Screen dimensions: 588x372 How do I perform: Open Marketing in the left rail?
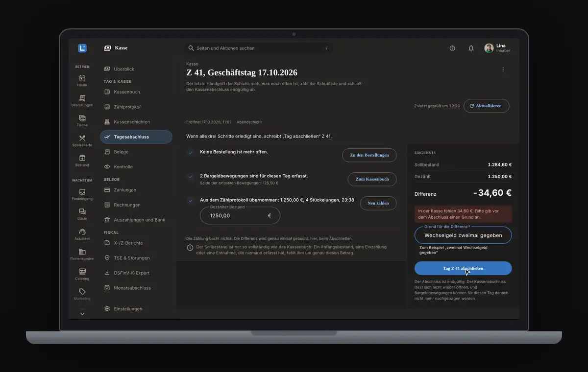(x=82, y=295)
